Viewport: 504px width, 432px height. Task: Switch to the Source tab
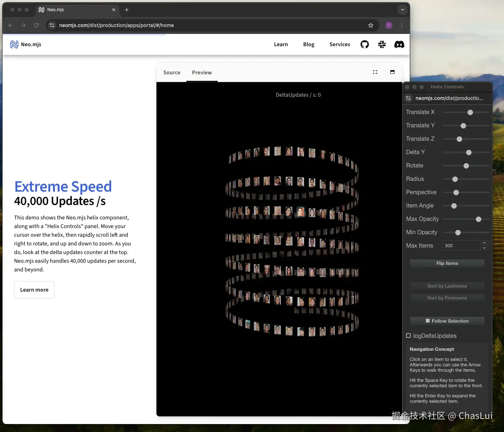[172, 72]
